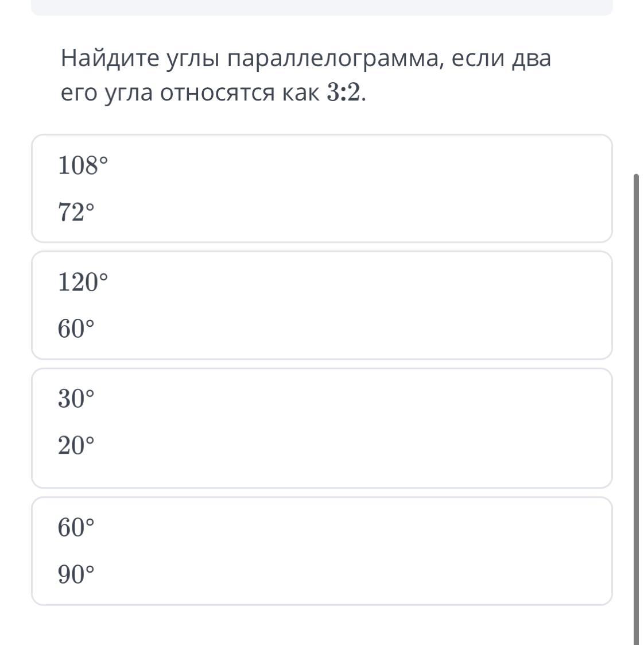Click the ratio 3:2 in the question
This screenshot has height=645, width=644.
click(x=345, y=92)
